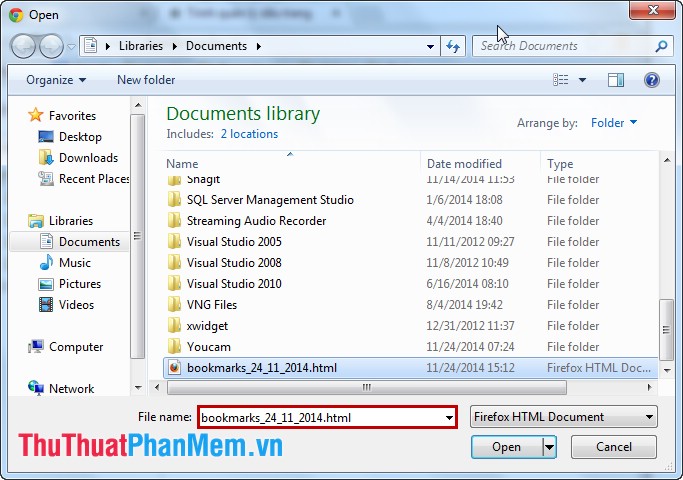The height and width of the screenshot is (480, 683).
Task: Click the 2 locations link
Action: [249, 134]
